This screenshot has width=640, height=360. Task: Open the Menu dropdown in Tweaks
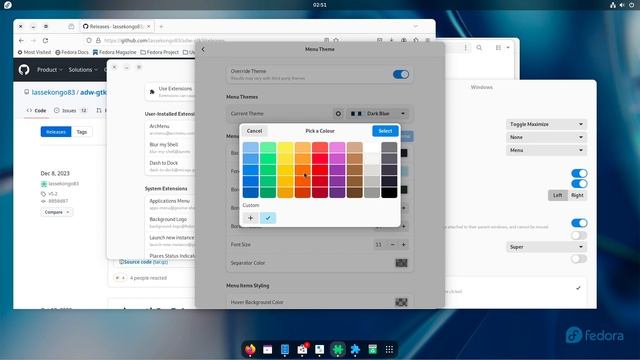point(547,150)
